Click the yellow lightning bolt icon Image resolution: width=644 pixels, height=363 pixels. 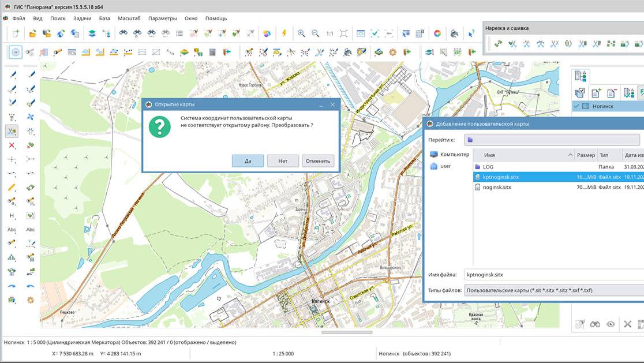pos(284,33)
